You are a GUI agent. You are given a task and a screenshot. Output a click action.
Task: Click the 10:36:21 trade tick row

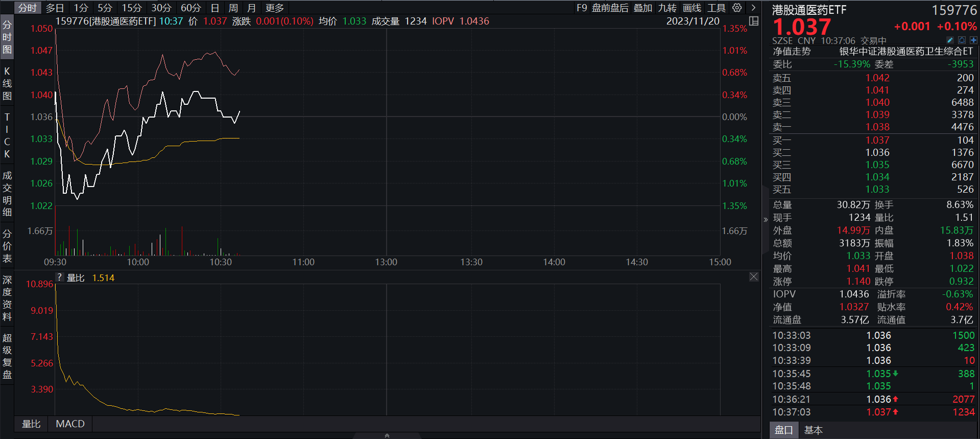(x=873, y=399)
